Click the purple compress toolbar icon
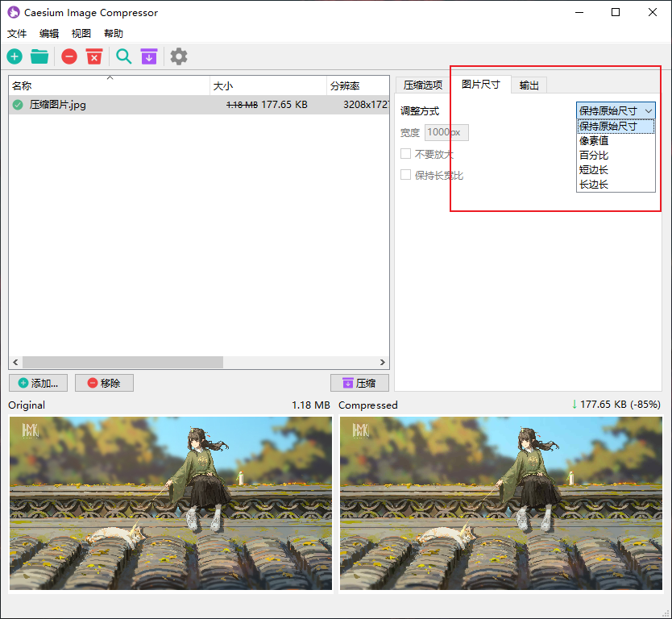The height and width of the screenshot is (619, 672). point(149,56)
